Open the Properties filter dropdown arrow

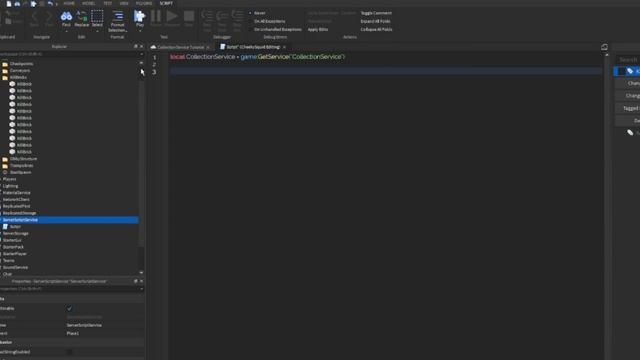coord(141,289)
